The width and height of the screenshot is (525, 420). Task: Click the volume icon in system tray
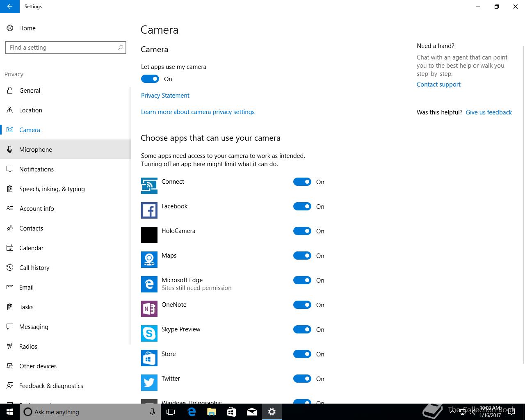click(472, 412)
